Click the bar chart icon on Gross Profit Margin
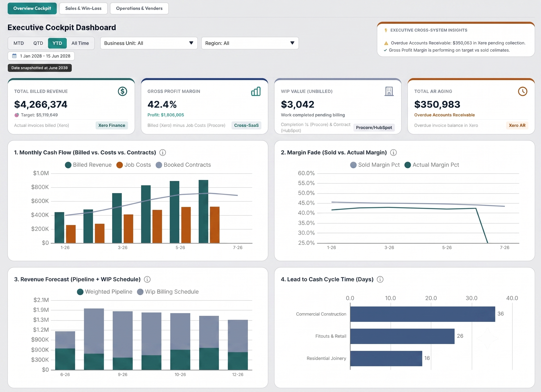 [x=256, y=91]
